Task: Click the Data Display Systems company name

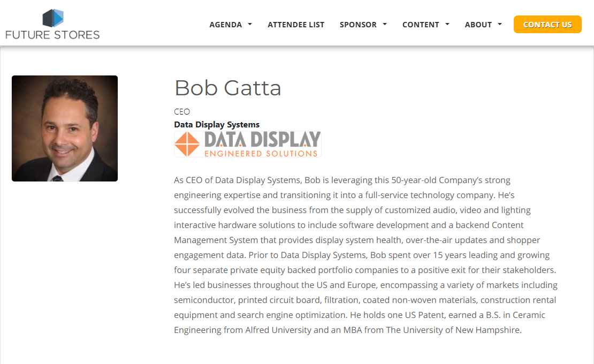Action: 217,125
